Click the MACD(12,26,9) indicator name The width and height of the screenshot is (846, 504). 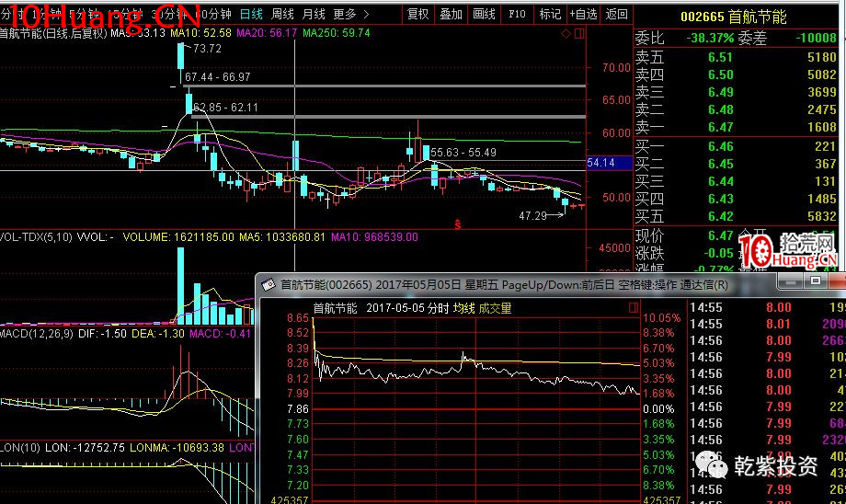tap(37, 334)
